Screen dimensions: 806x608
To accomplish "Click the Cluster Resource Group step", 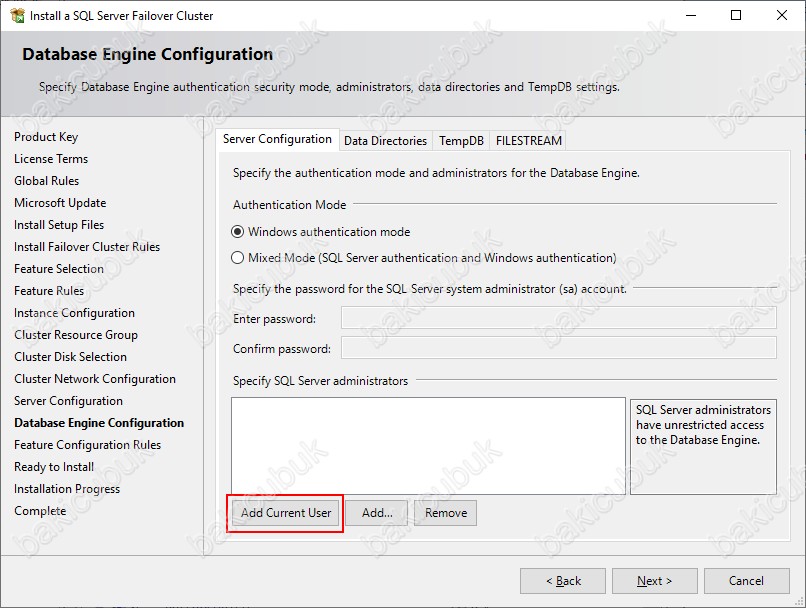I will pos(76,335).
